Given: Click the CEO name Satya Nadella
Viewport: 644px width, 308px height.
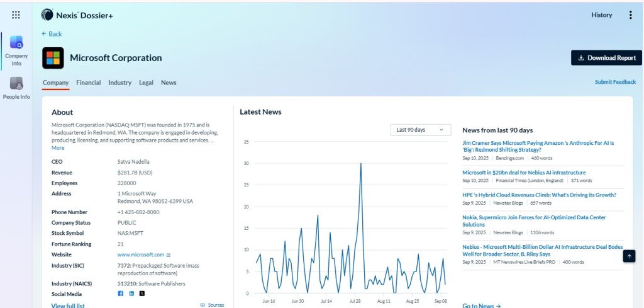Looking at the screenshot, I should 133,162.
